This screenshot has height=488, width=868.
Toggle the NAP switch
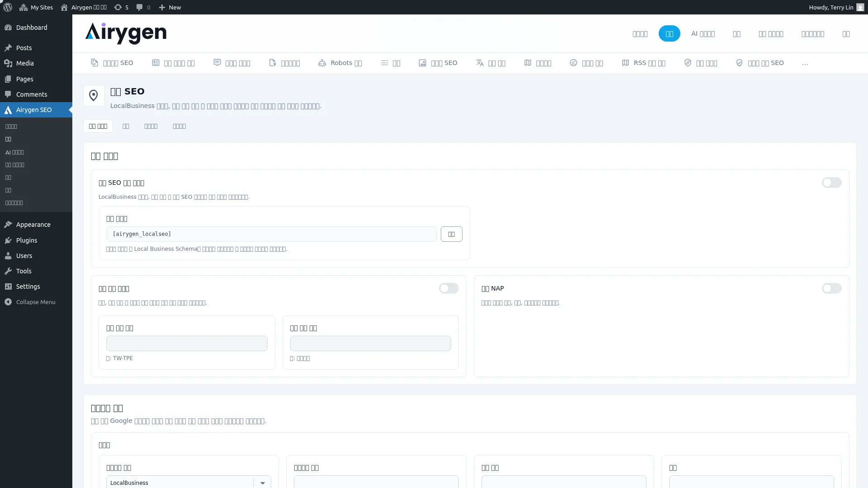coord(831,288)
